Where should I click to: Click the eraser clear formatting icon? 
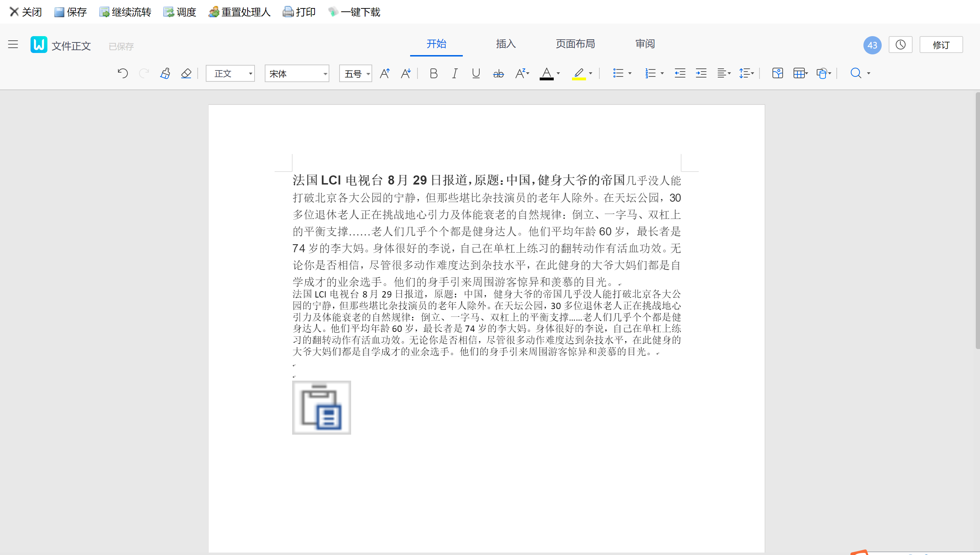click(x=186, y=73)
